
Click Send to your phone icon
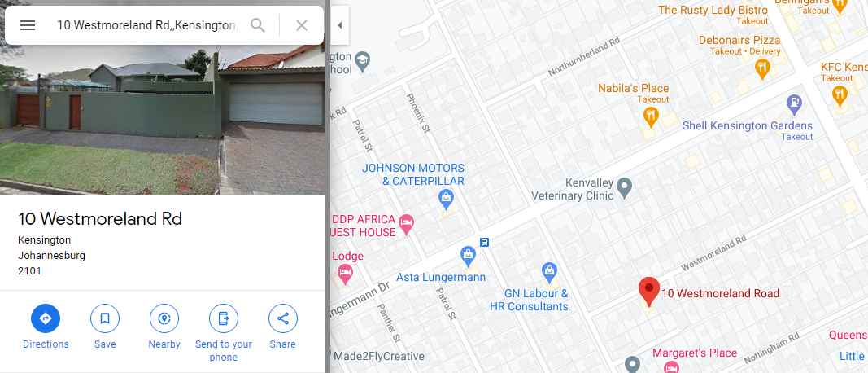pos(223,318)
